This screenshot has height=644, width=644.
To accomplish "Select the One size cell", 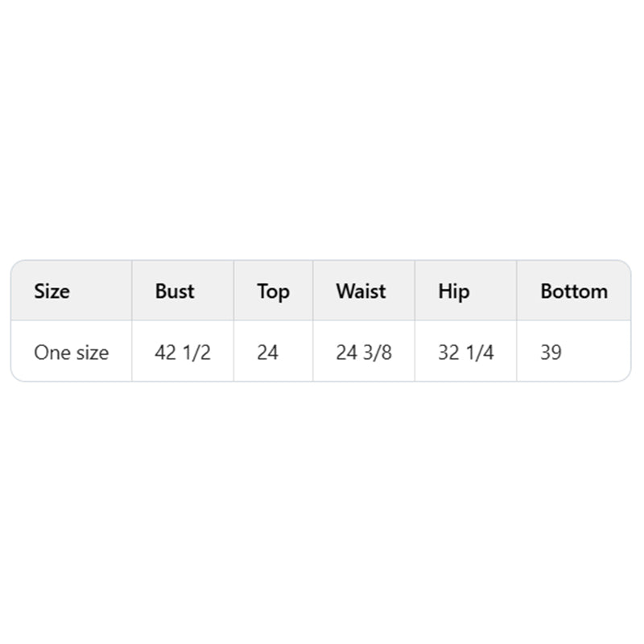I will [72, 352].
